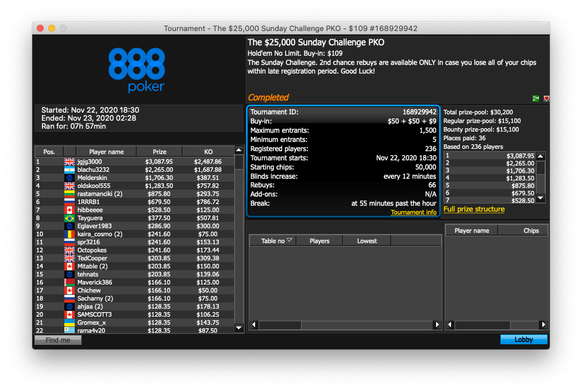Click the Argentina flag beside blachu3232
Viewport: 582px width, 392px height.
click(70, 170)
